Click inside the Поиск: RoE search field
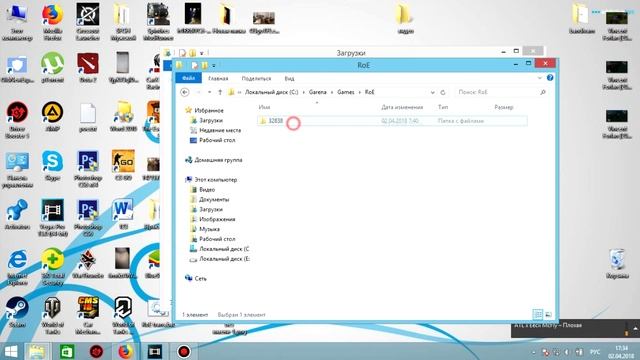Viewport: 640px width, 360px height. (x=501, y=92)
